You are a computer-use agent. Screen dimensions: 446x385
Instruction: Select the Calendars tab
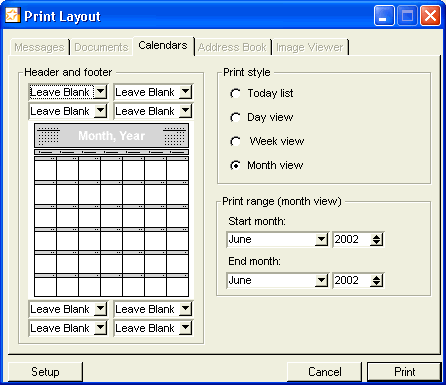point(163,46)
